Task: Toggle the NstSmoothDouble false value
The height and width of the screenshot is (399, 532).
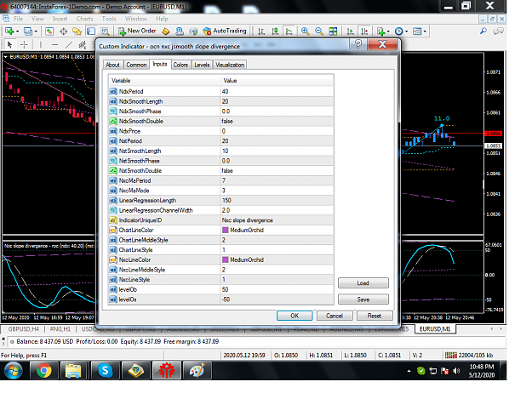Action: coord(277,171)
